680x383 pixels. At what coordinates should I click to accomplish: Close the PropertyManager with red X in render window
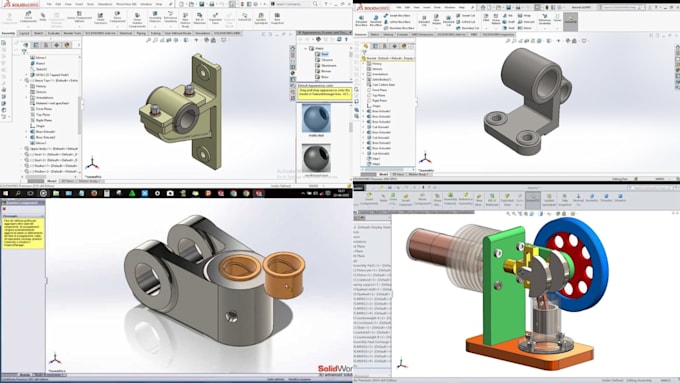[4, 209]
